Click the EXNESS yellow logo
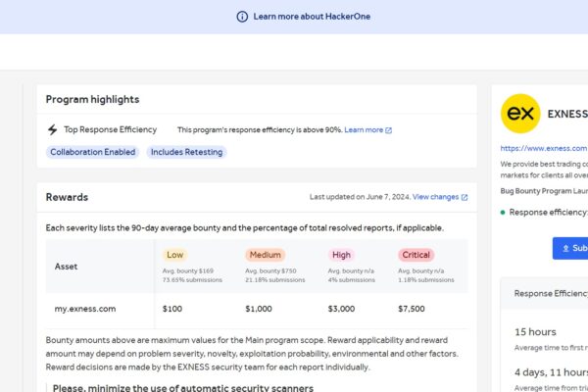The width and height of the screenshot is (588, 392). click(x=520, y=114)
